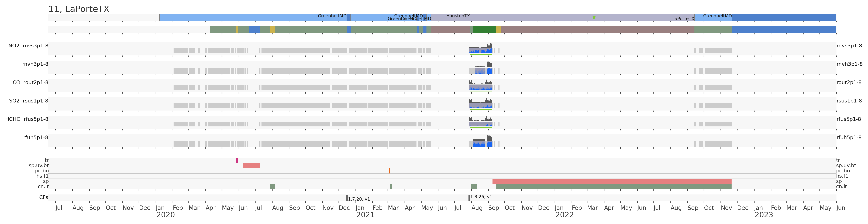Viewport: 868px width, 224px height.
Task: Click the long red sp row bar
Action: tap(612, 181)
